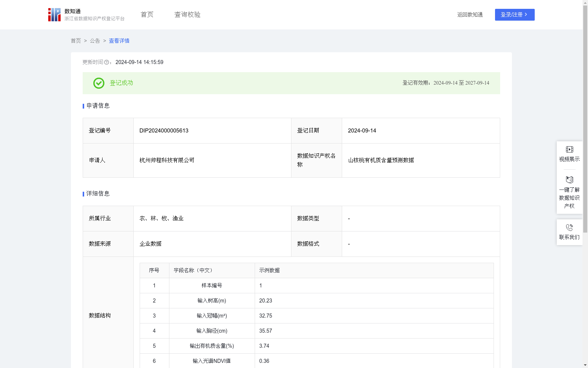Go to 首页 in the breadcrumb
The image size is (588, 368).
(x=76, y=41)
